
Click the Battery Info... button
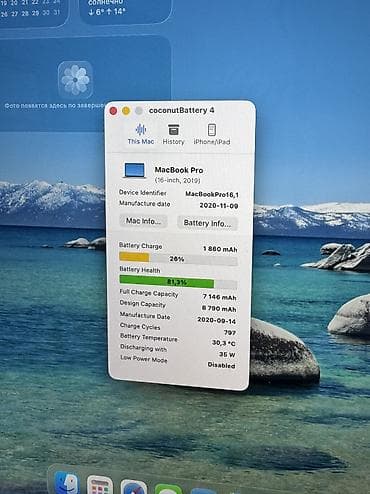pos(207,223)
